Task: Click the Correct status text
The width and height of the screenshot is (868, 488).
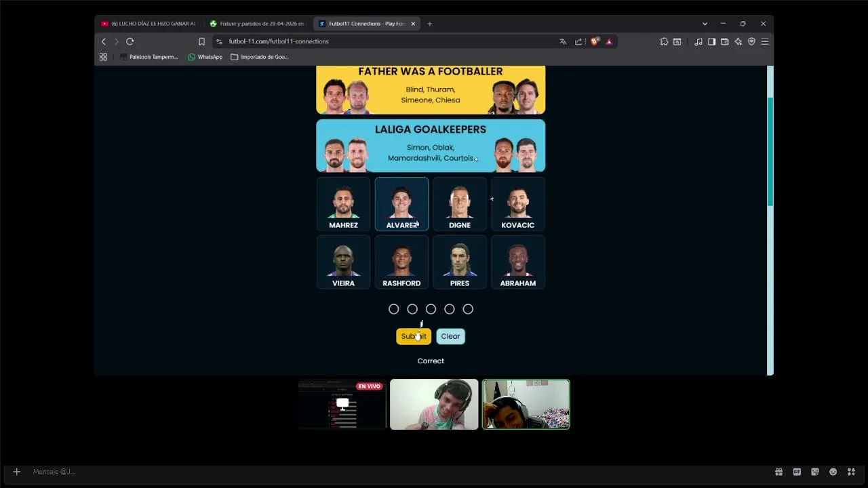Action: click(x=431, y=361)
